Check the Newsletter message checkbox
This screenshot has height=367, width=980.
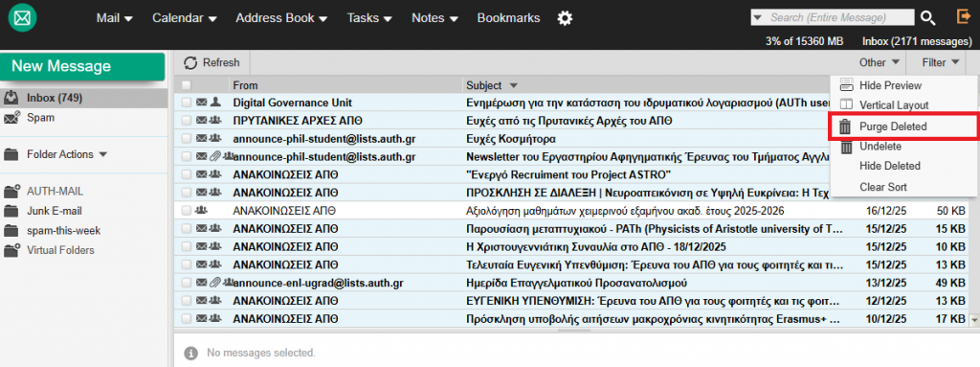click(x=187, y=156)
